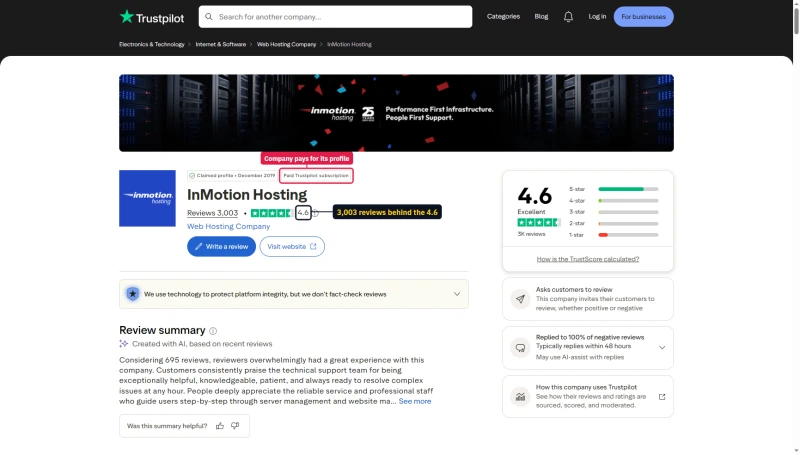
Task: Click the star rating under Excellent
Action: [x=538, y=222]
